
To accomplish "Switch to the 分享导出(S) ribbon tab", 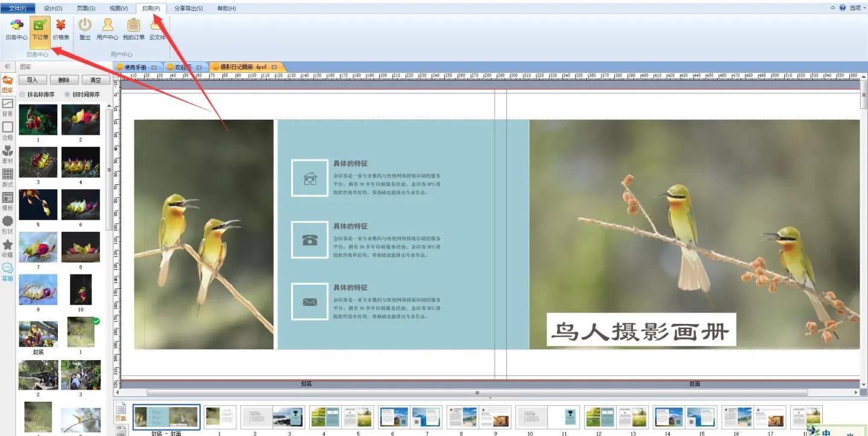I will 188,8.
